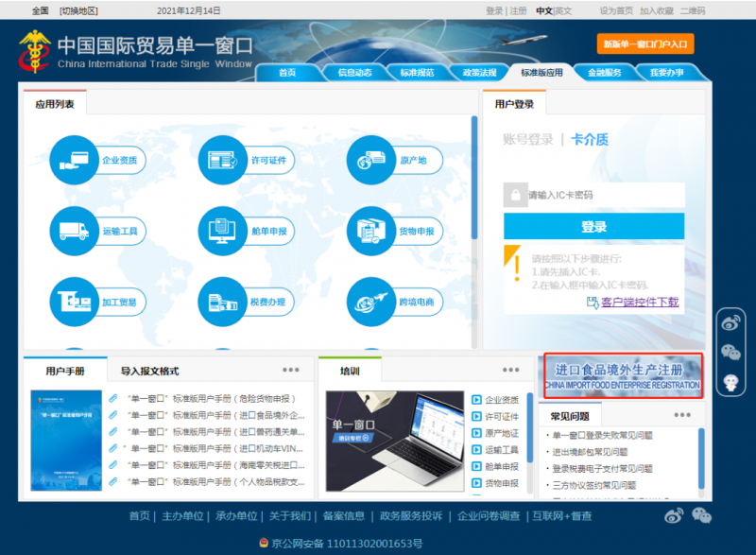The image size is (756, 555).
Task: Open the 运输工具 truck icon
Action: (x=74, y=231)
